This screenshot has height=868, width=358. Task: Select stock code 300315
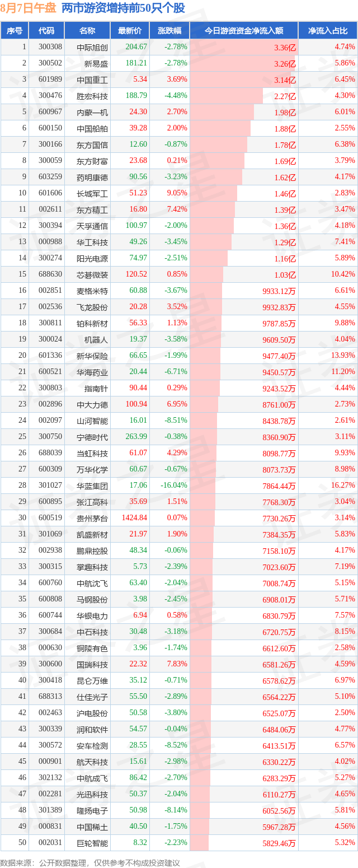point(50,567)
